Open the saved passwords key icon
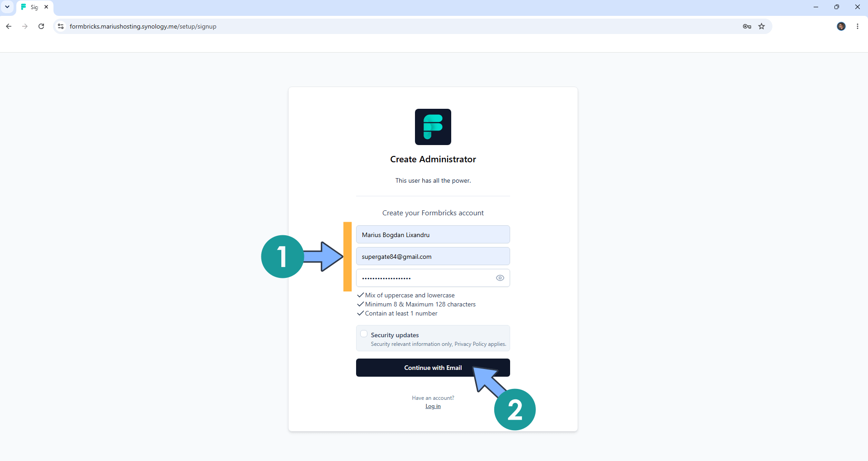 (747, 26)
